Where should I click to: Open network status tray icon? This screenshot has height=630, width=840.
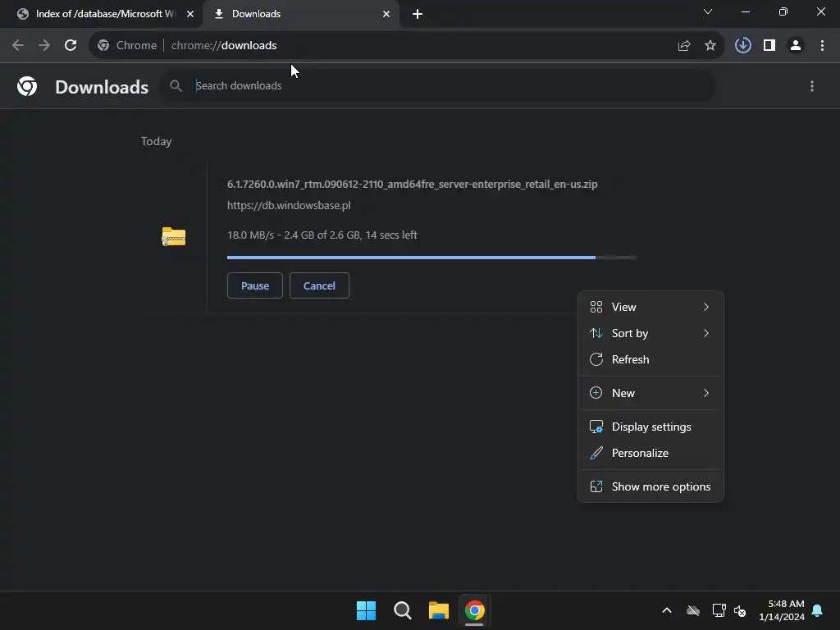[x=719, y=610]
